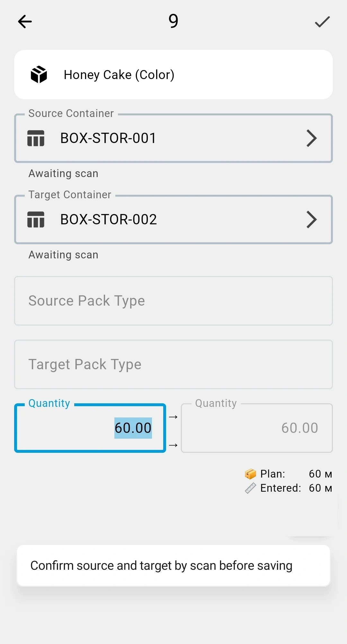Click the package cube icon

point(39,75)
